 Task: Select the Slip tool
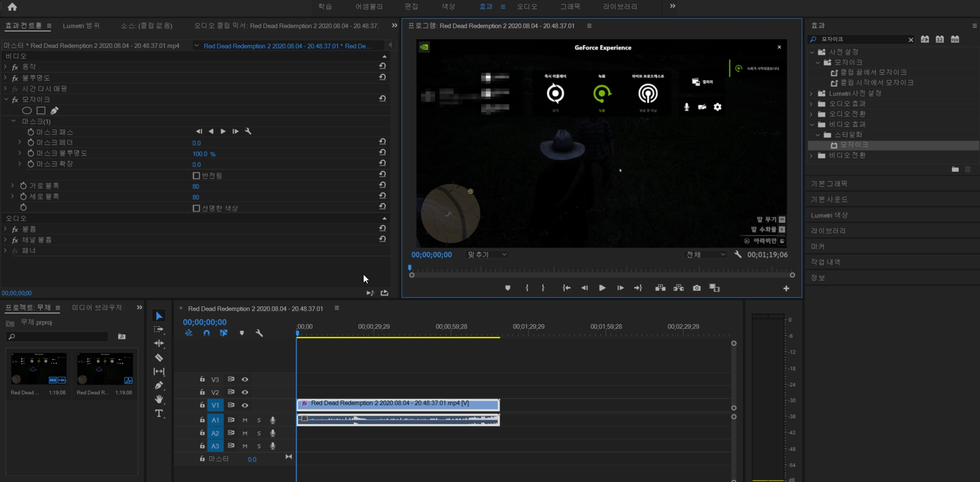(x=159, y=372)
